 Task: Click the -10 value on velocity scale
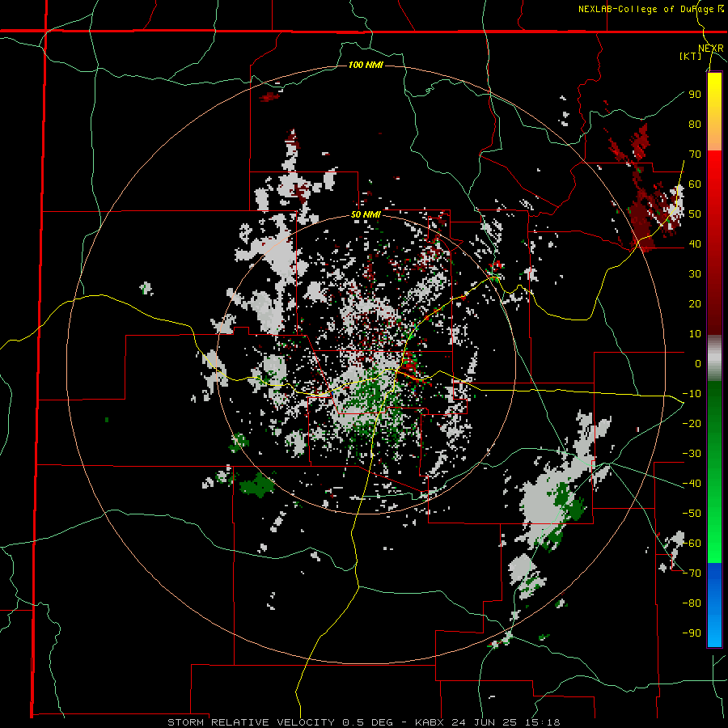[x=692, y=394]
